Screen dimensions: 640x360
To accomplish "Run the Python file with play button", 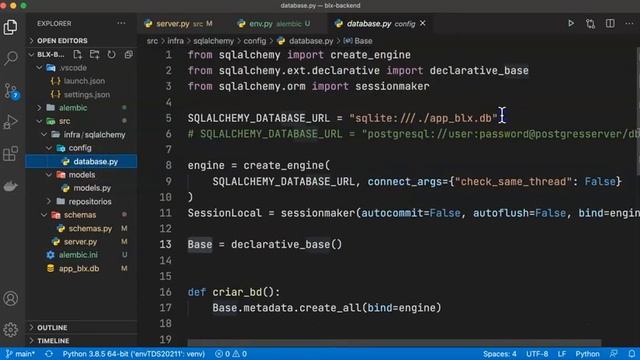I will tap(571, 24).
